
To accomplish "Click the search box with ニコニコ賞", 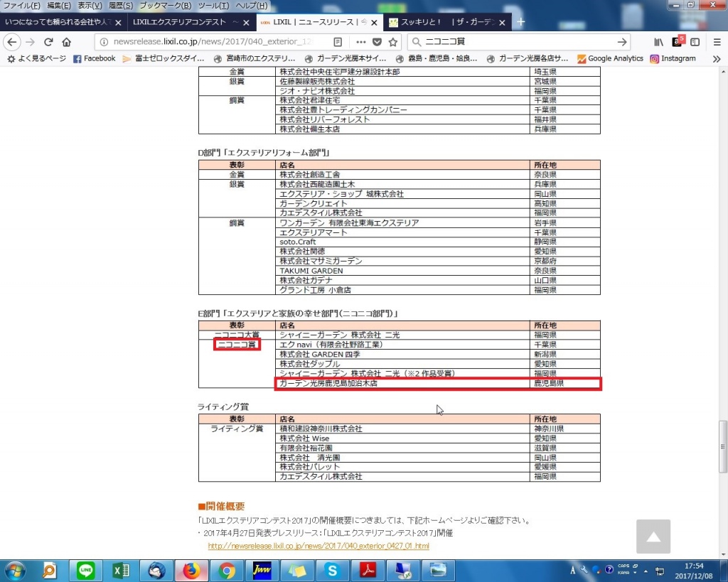I will point(518,42).
